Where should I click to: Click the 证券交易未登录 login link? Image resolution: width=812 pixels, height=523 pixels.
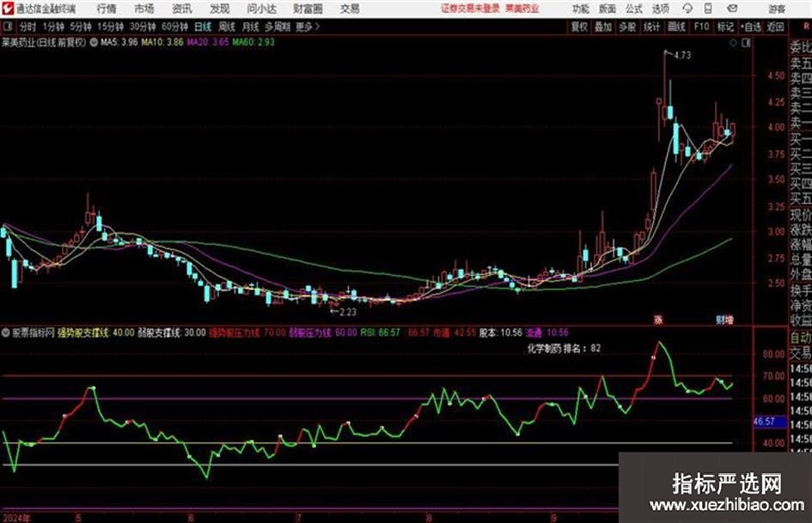470,9
